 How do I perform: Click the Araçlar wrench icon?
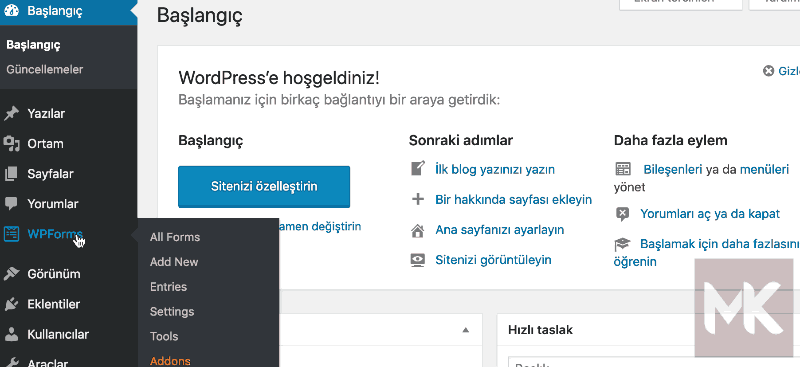(x=11, y=363)
